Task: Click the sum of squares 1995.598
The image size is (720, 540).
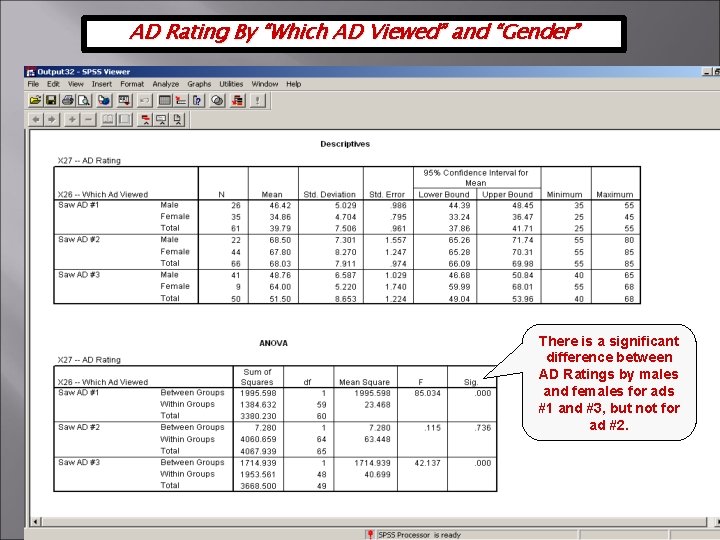Action: point(258,393)
